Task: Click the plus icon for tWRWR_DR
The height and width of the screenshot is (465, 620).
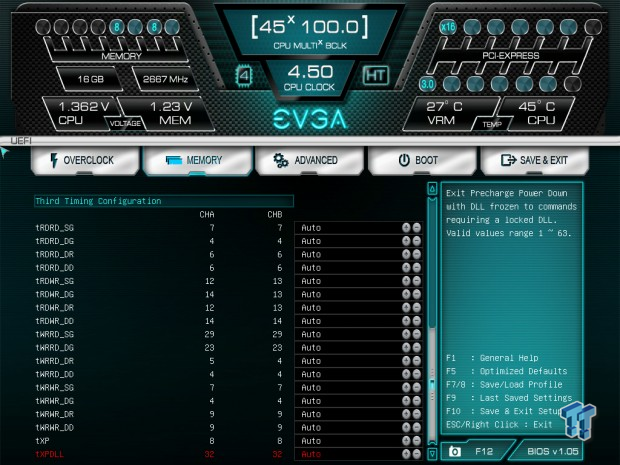Action: (406, 414)
